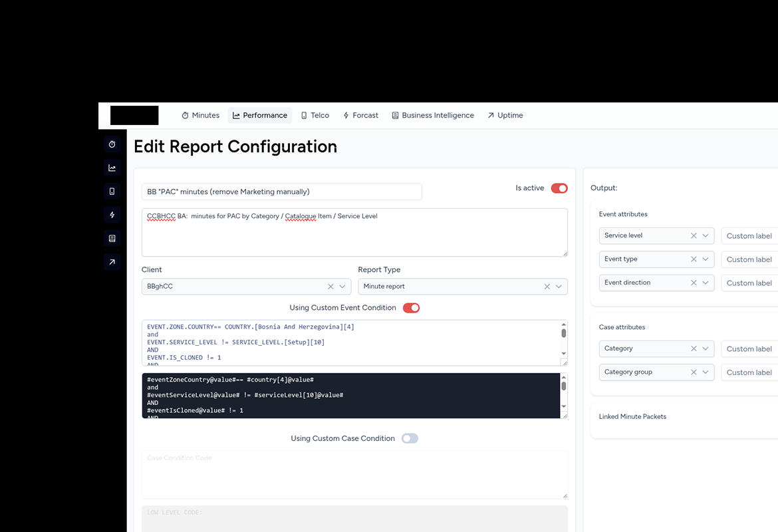The width and height of the screenshot is (778, 532).
Task: Open the Service level attribute dropdown
Action: tap(706, 235)
